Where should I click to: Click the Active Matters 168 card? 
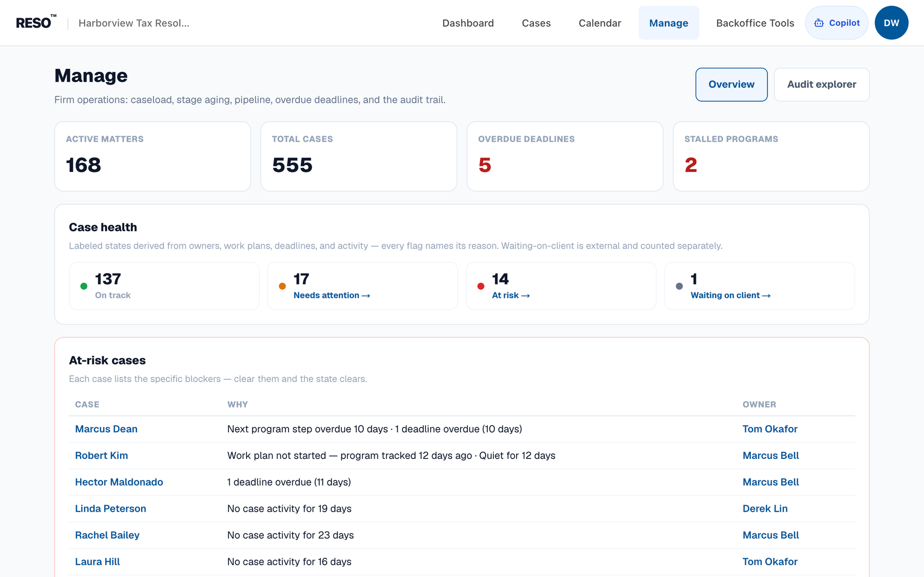coord(152,156)
